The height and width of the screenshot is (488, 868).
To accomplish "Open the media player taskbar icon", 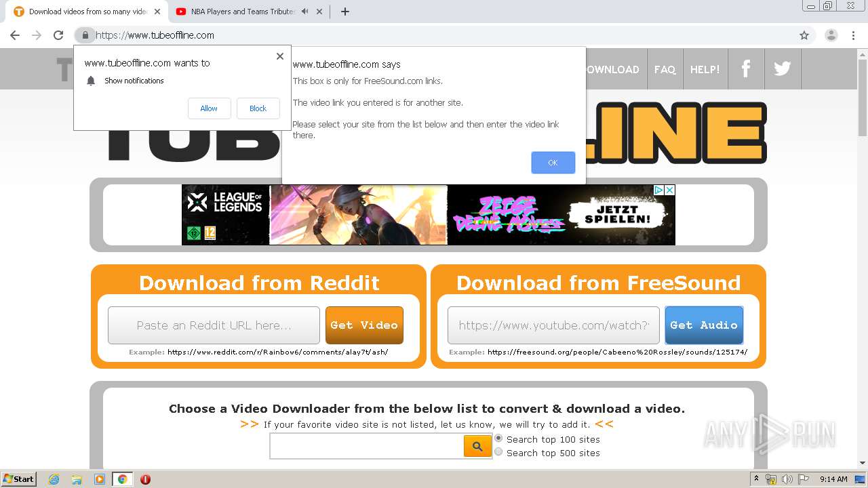I will coord(100,479).
